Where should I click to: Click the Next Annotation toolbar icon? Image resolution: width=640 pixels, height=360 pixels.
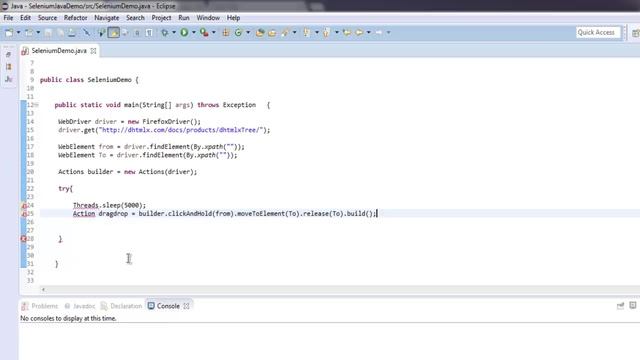[307, 33]
